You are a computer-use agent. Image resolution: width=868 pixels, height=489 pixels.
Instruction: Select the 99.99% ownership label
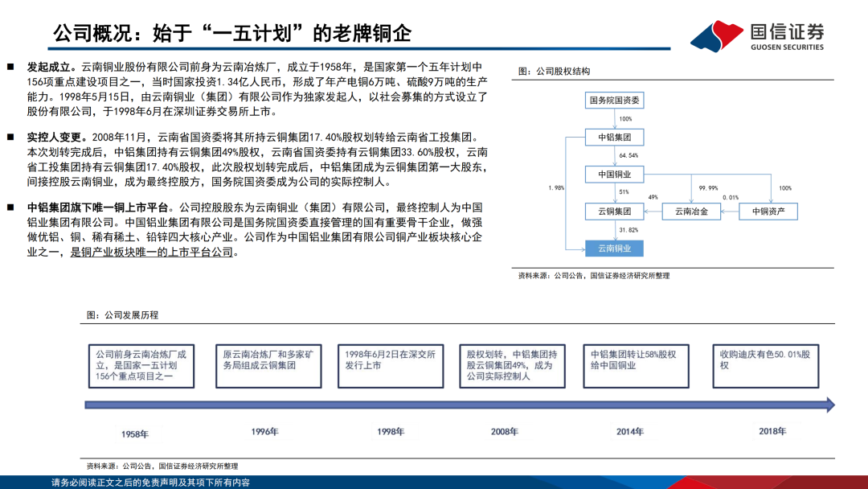(708, 188)
